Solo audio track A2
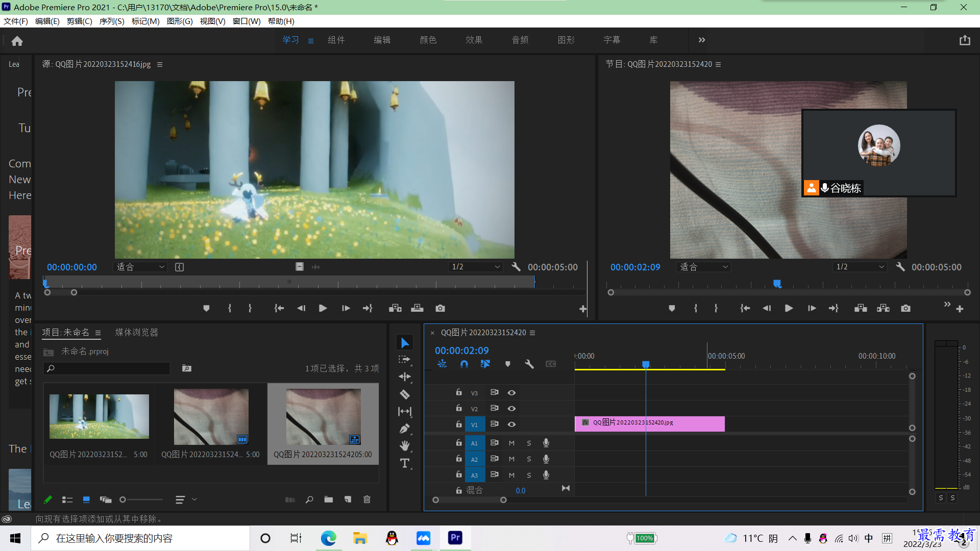 tap(529, 459)
